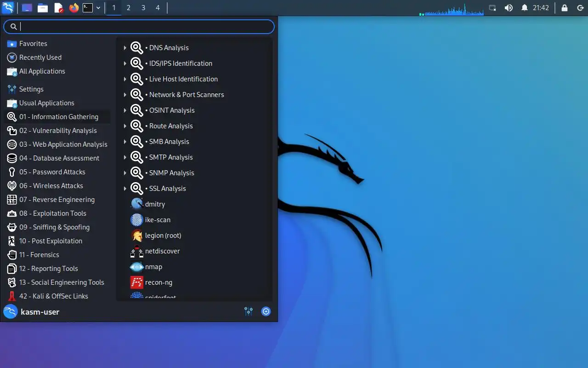
Task: Click the 21:42 clock
Action: tap(541, 8)
